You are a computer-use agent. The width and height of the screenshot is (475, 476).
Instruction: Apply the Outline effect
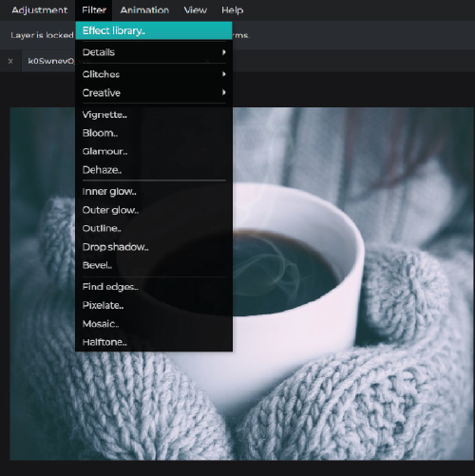(154, 228)
